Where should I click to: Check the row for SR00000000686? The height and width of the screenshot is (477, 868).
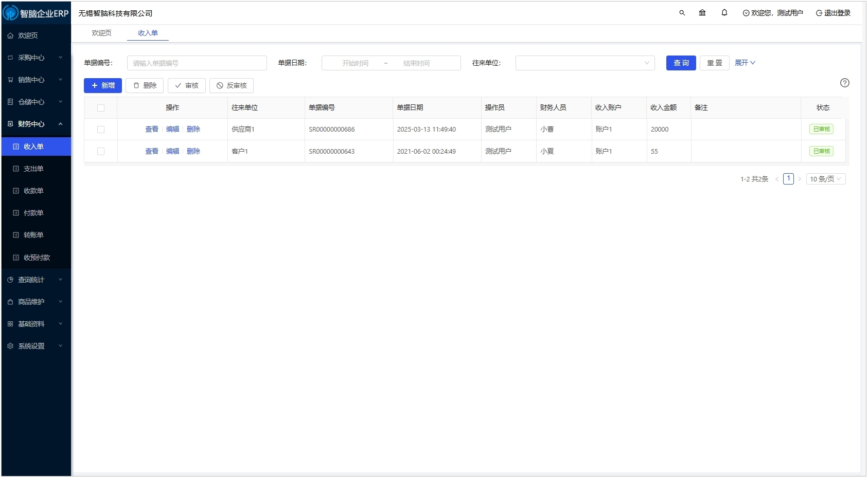click(x=101, y=130)
